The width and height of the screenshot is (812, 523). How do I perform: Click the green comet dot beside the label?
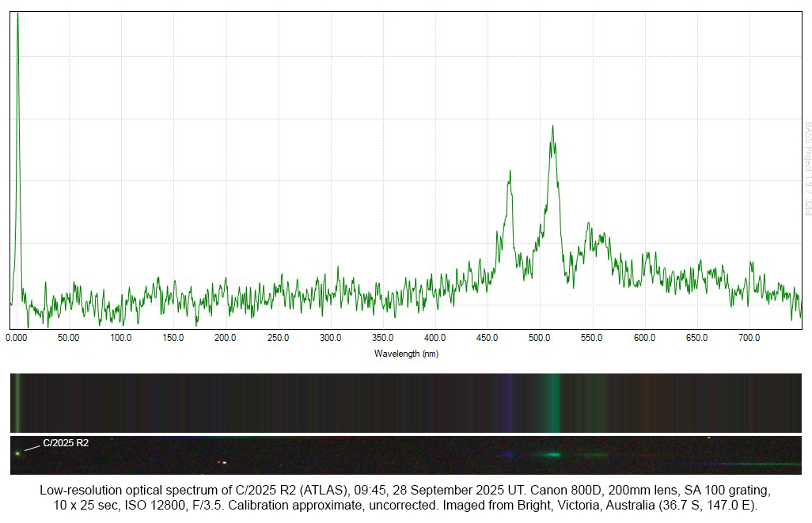[17, 453]
